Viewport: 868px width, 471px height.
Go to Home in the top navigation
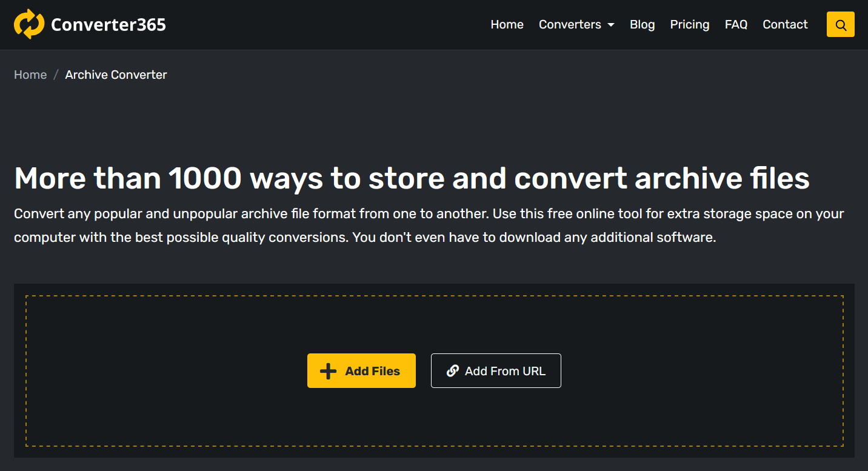507,25
